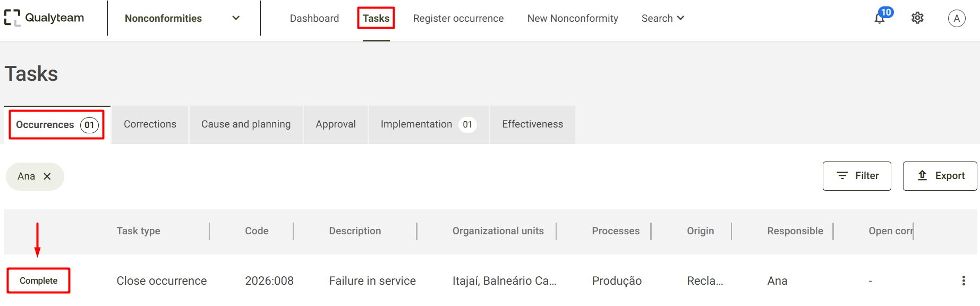Switch to Cause and planning tab
This screenshot has width=980, height=306.
click(246, 124)
